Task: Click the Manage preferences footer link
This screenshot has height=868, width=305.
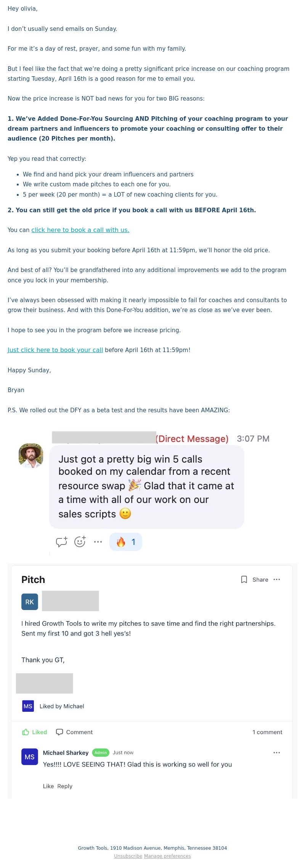Action: pos(167,856)
